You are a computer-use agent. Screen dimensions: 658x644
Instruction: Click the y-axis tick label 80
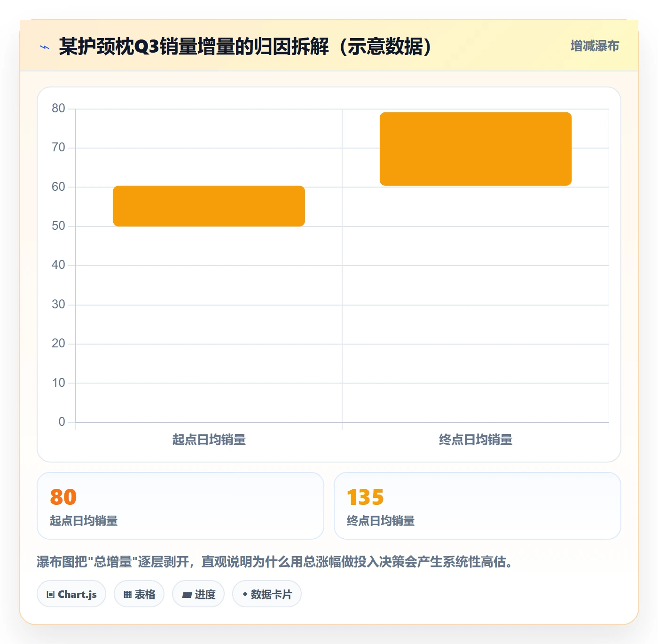click(58, 109)
